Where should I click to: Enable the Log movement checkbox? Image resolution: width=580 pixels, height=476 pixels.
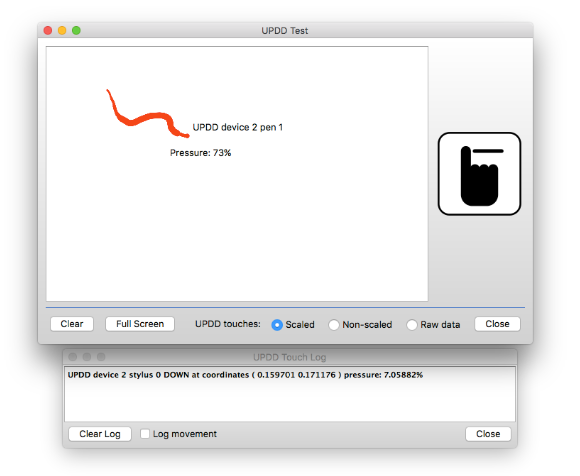145,433
